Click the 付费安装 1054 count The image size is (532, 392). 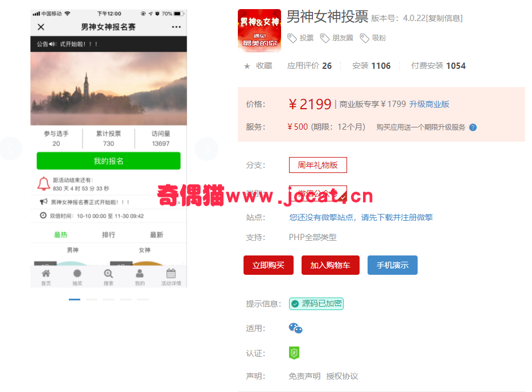[438, 66]
